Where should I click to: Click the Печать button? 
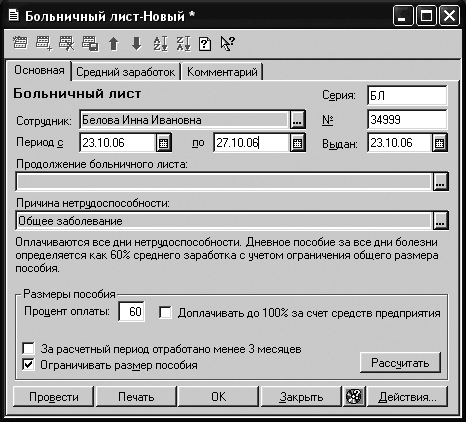coord(136,397)
